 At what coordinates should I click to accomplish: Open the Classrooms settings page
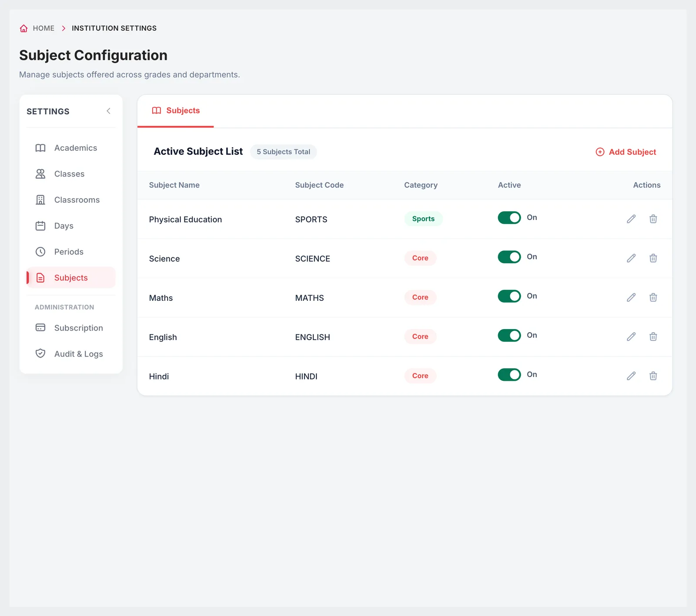tap(71, 200)
